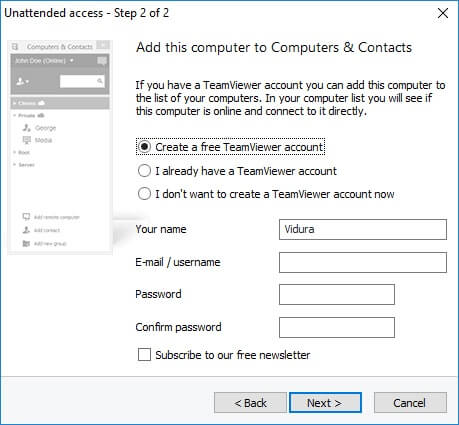Click the Media computer monitor icon in preview

click(x=27, y=140)
